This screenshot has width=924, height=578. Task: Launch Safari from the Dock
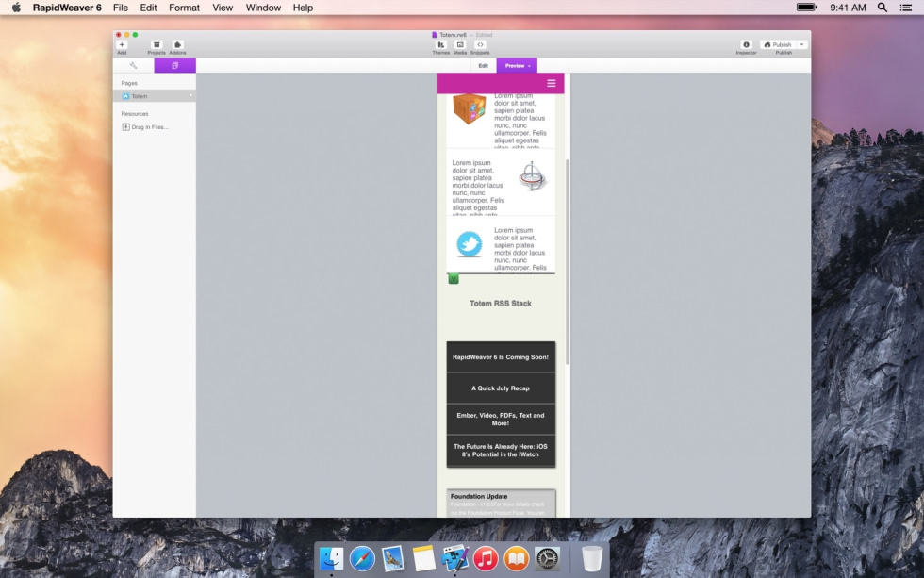pos(362,558)
